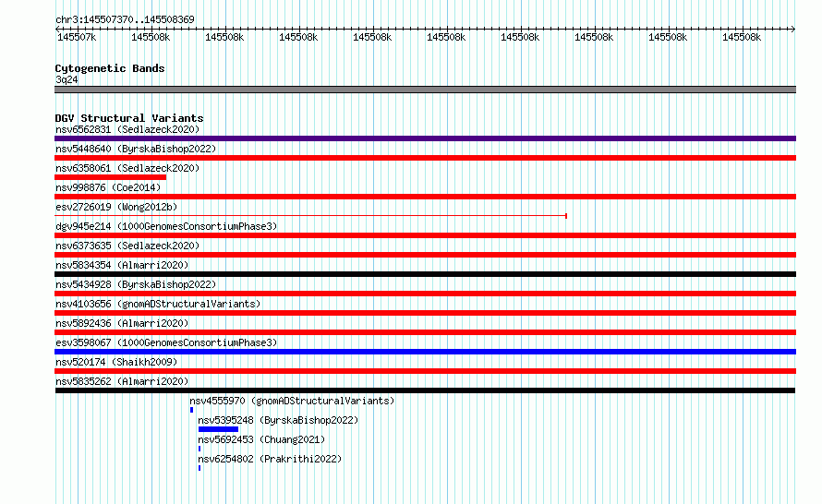822x504 pixels.
Task: Open nsv520174 (Shaikh2009) label
Action: click(x=116, y=362)
